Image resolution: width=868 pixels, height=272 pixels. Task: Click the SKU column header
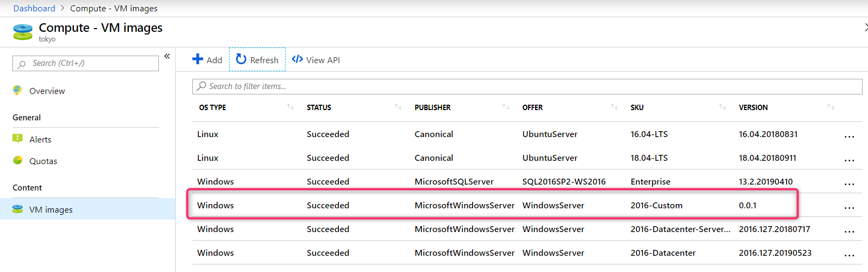[637, 107]
